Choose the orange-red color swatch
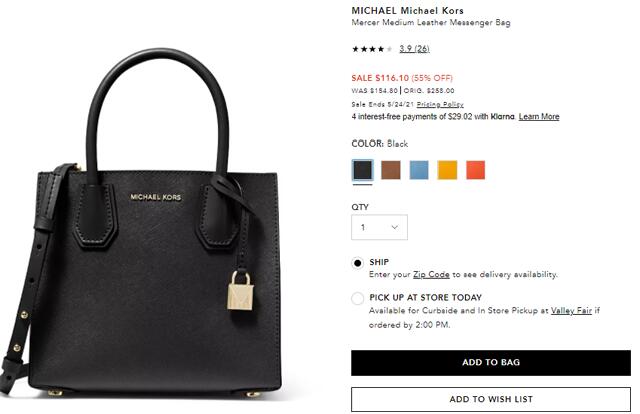The image size is (640, 414). 475,170
